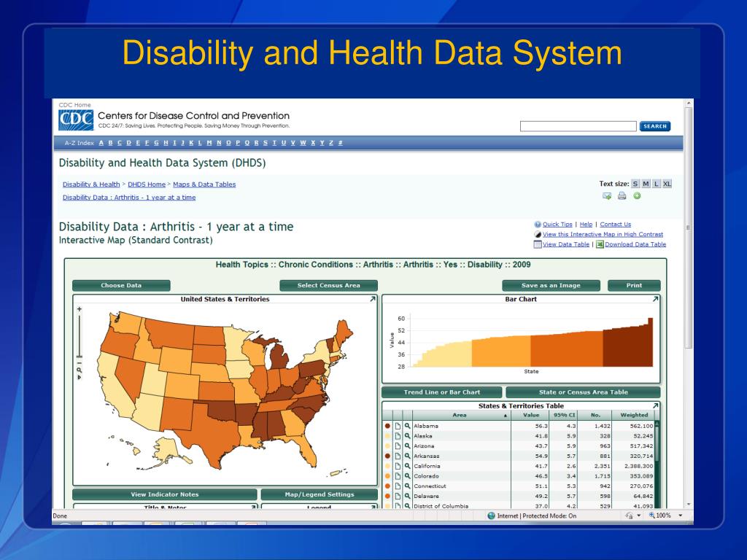Click the magnifier icon in the Arizona row

(407, 446)
